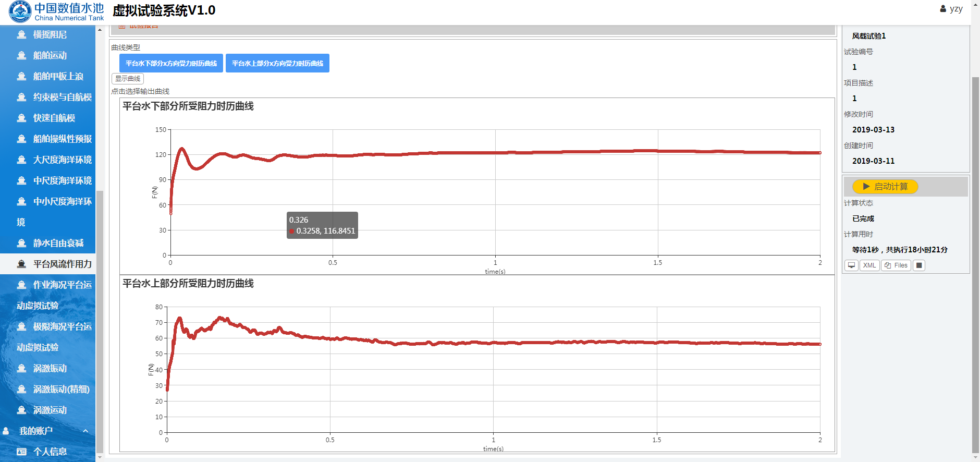Screen dimensions: 980x462
Task: Open the 静水自由衰减 menu item
Action: [x=58, y=243]
